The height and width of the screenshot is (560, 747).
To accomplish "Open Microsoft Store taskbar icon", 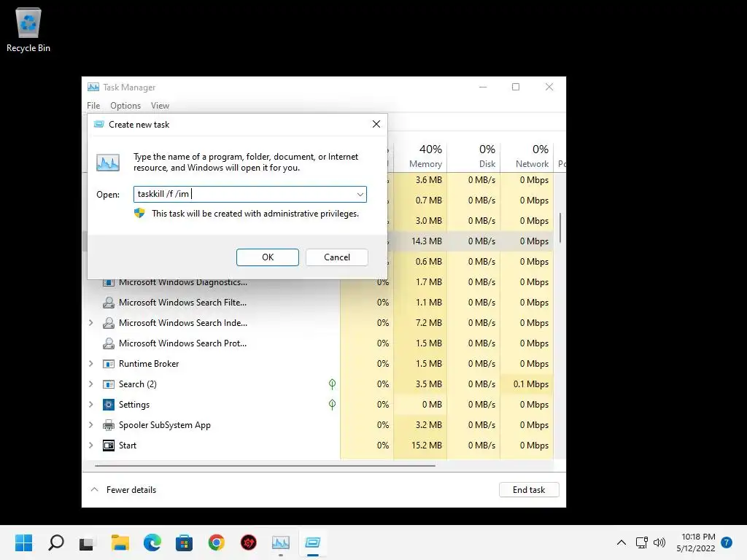I will [x=184, y=542].
